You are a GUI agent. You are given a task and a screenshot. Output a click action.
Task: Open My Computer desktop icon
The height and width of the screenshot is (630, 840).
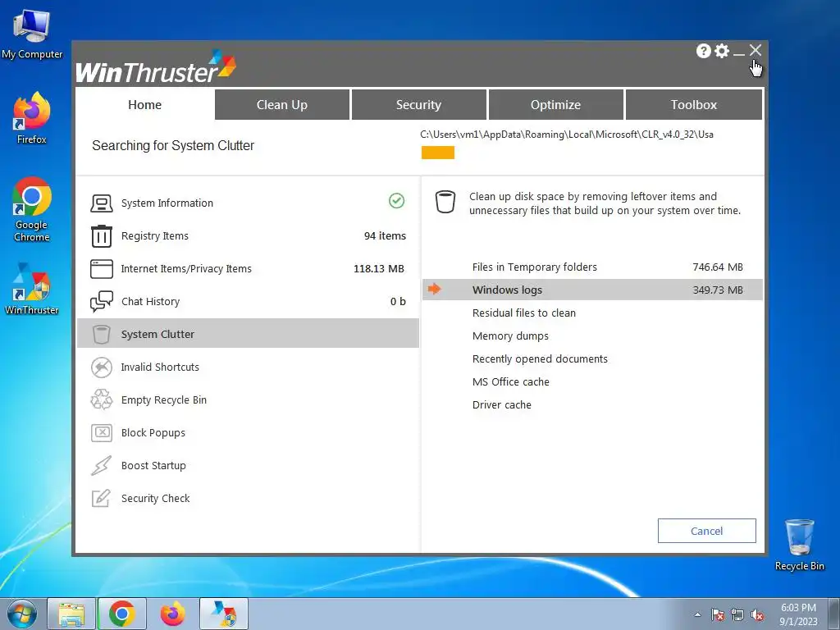32,33
